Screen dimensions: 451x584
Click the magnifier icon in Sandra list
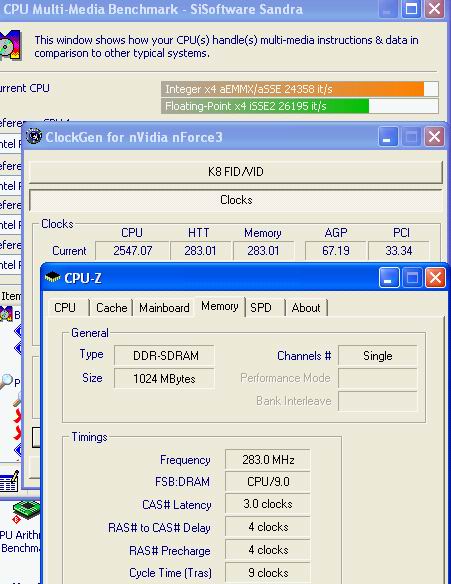coord(6,381)
